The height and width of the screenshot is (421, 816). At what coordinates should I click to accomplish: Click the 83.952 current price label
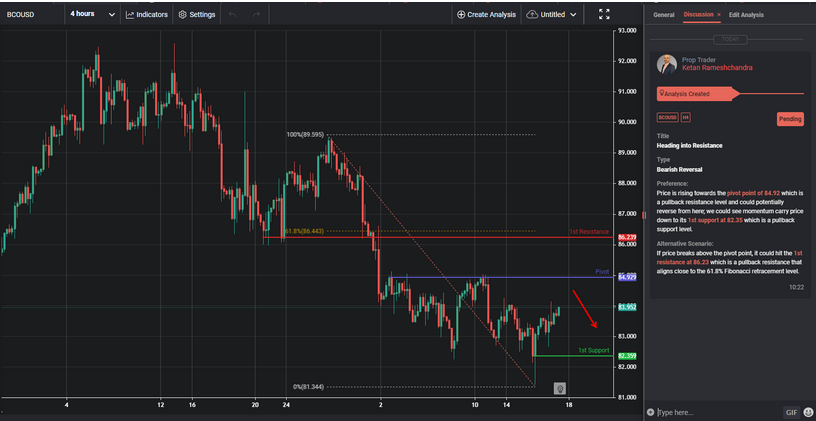pyautogui.click(x=627, y=308)
